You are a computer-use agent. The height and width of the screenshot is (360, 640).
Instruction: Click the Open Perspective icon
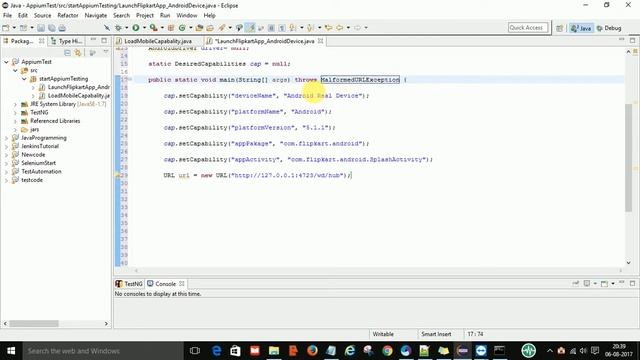[560, 28]
